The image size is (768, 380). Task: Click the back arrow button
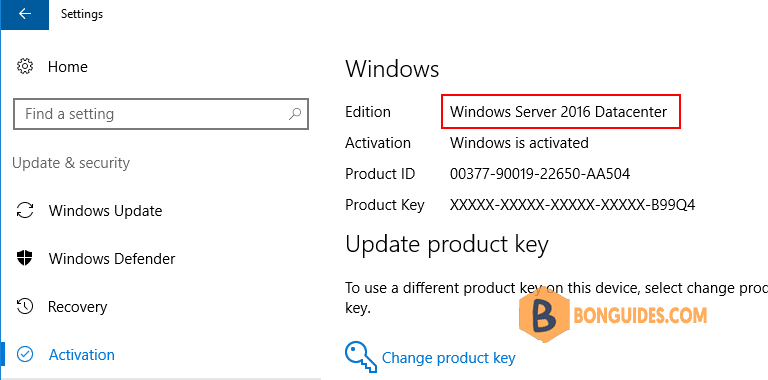[24, 14]
